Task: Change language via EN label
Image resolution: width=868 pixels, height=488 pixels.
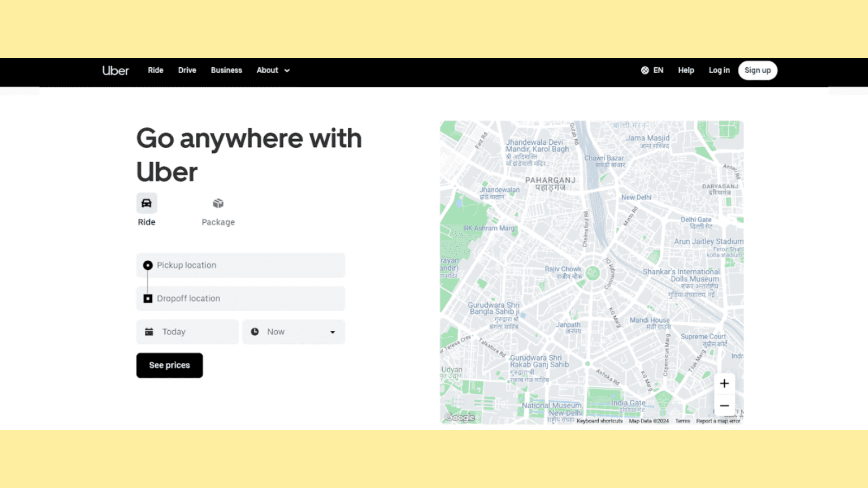Action: click(658, 70)
